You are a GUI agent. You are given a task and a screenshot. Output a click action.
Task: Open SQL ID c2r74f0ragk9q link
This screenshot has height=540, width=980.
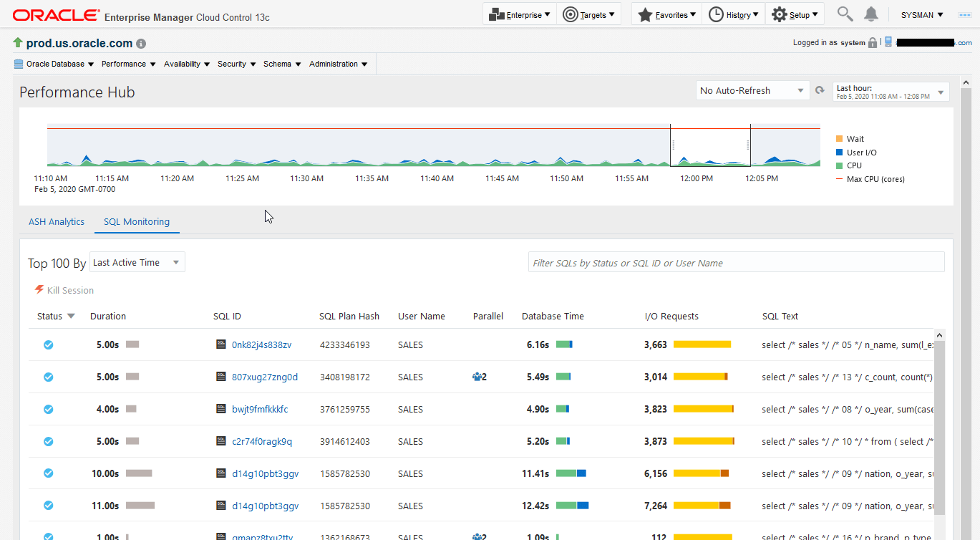tap(262, 441)
